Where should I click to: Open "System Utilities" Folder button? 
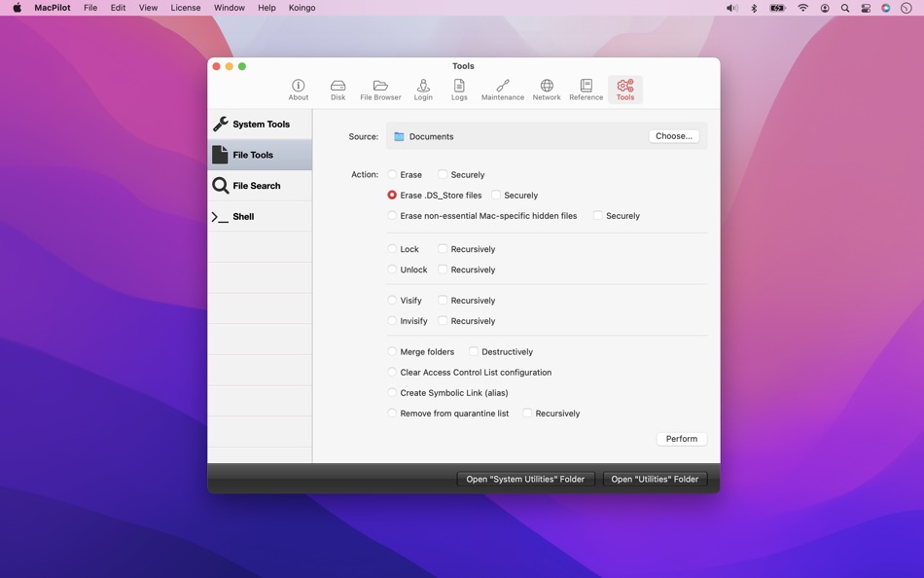pyautogui.click(x=525, y=479)
